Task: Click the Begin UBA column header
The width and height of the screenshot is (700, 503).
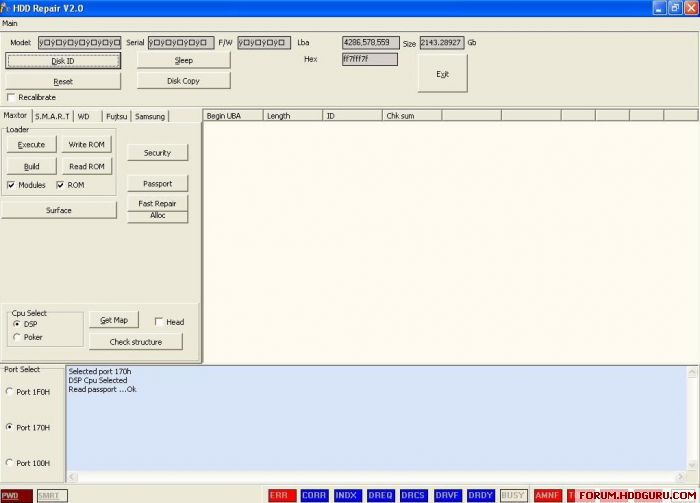Action: click(x=233, y=116)
